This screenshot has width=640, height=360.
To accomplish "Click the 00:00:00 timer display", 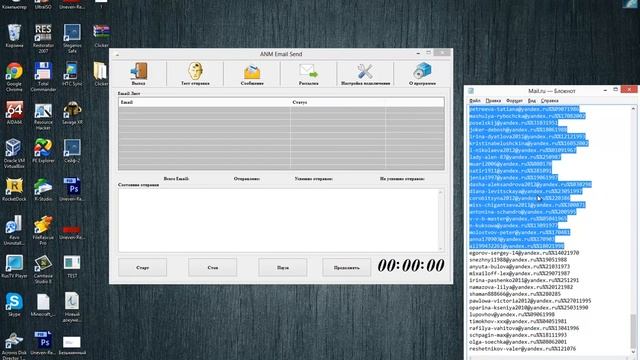I will click(x=411, y=266).
